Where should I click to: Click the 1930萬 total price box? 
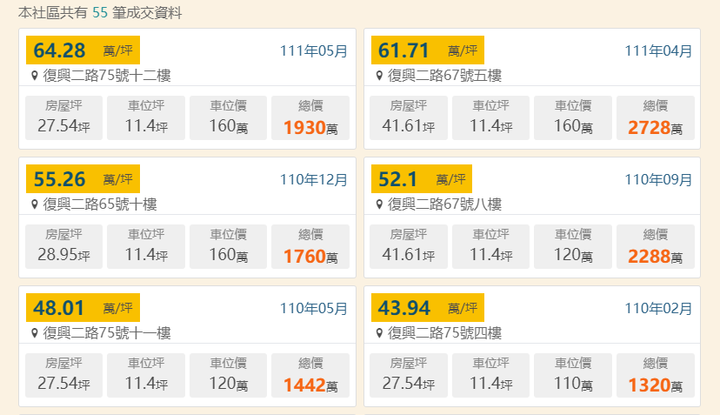point(310,118)
